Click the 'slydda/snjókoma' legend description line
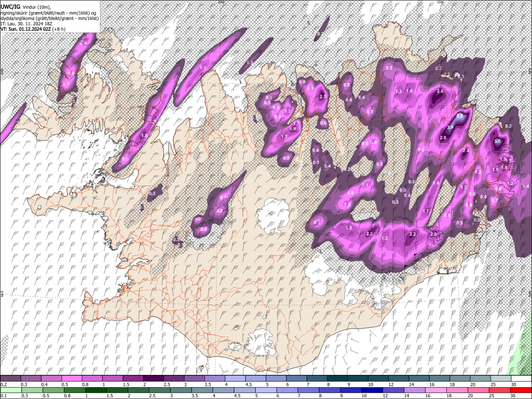This screenshot has height=399, width=532. 49,18
